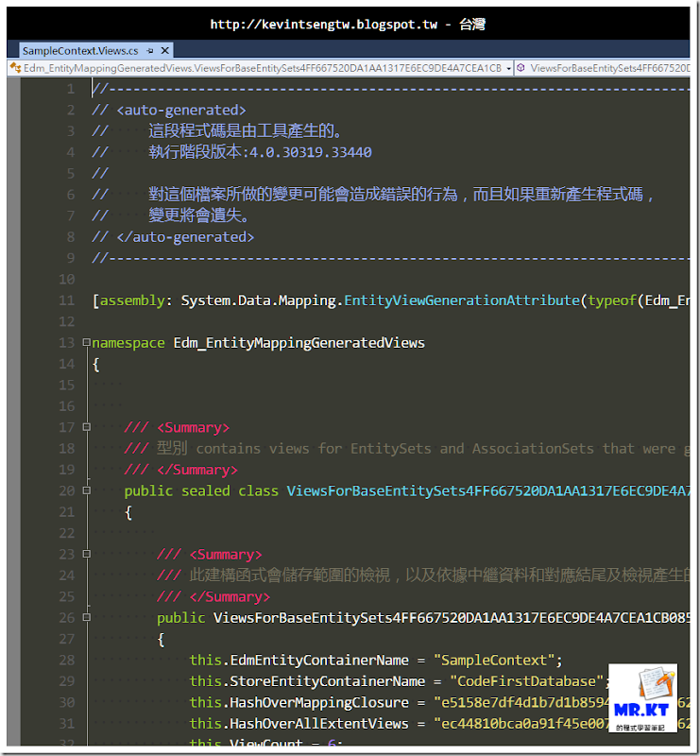Viewport: 700px width, 756px height.
Task: Open the Edm_EntityMappingGeneratedViews type dropdown
Action: click(x=508, y=68)
